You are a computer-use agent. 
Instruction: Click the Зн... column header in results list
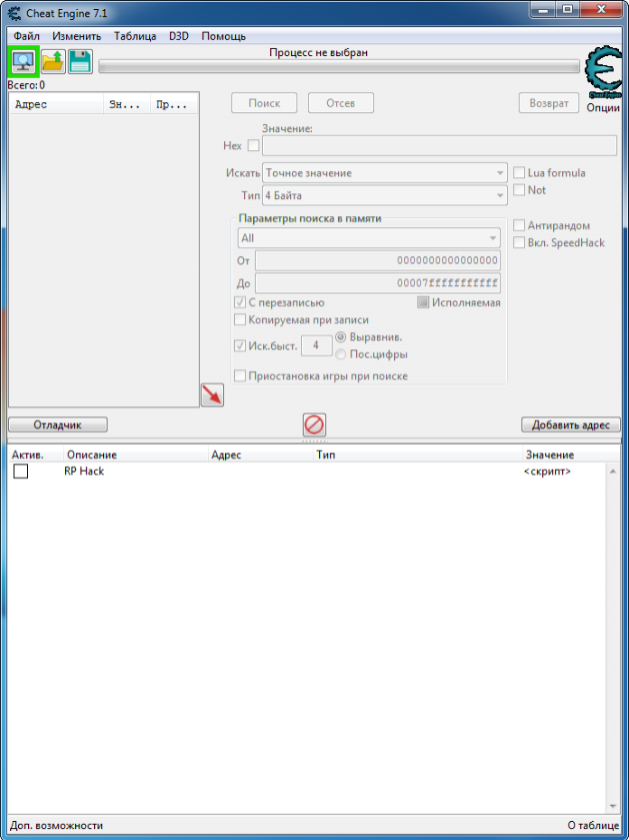[x=127, y=105]
